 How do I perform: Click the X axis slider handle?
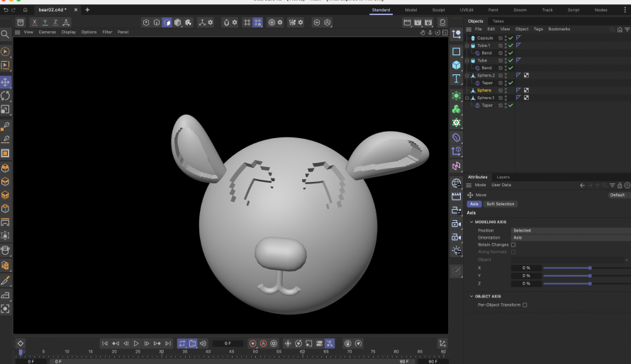tap(590, 268)
